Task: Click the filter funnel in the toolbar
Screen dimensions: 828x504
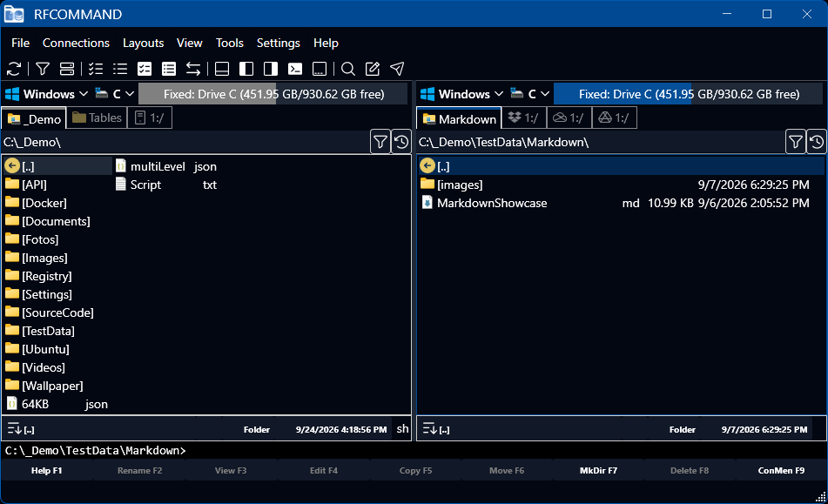Action: (x=43, y=69)
